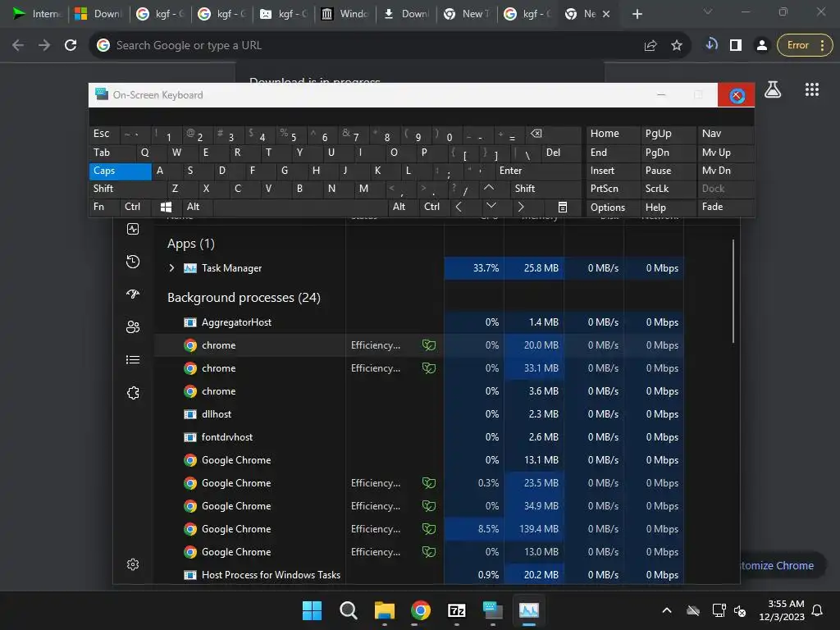Open 7-Zip taskbar icon
Image resolution: width=840 pixels, height=630 pixels.
pyautogui.click(x=456, y=610)
